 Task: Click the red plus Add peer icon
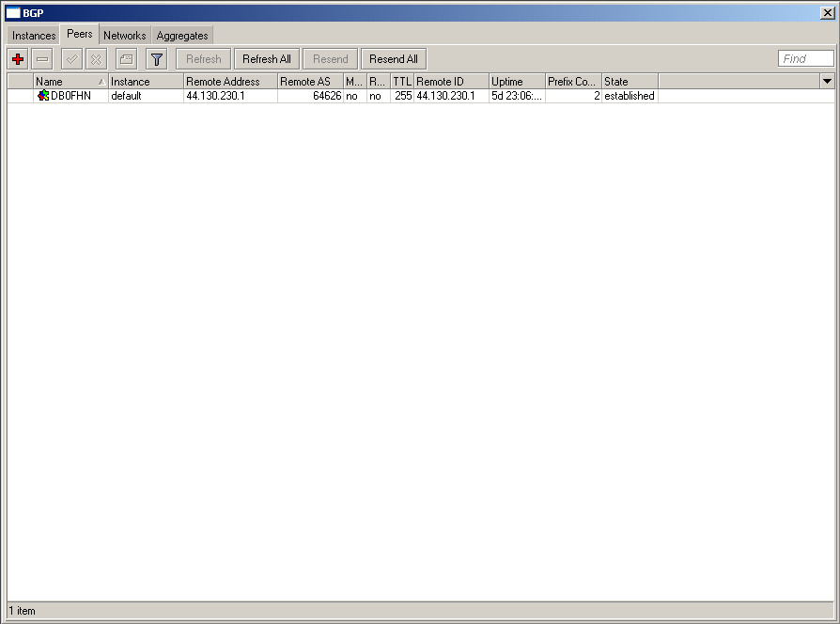[x=18, y=59]
